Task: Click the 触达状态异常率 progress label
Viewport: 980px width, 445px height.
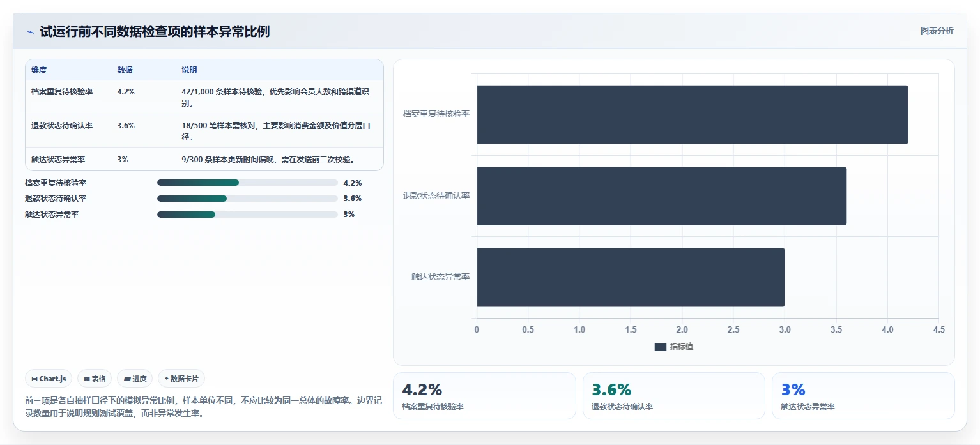Action: pyautogui.click(x=52, y=215)
